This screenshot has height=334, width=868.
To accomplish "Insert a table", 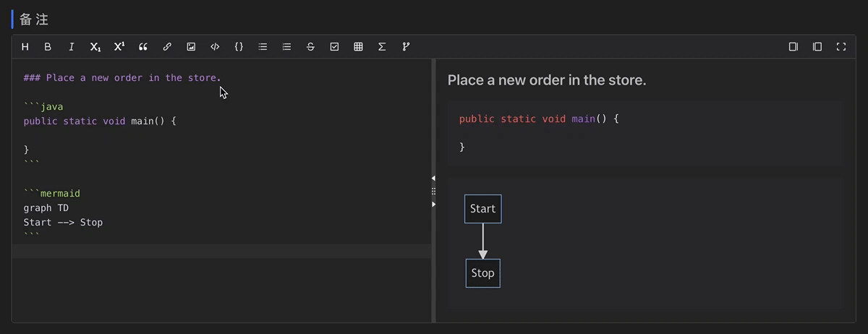I will tap(358, 47).
